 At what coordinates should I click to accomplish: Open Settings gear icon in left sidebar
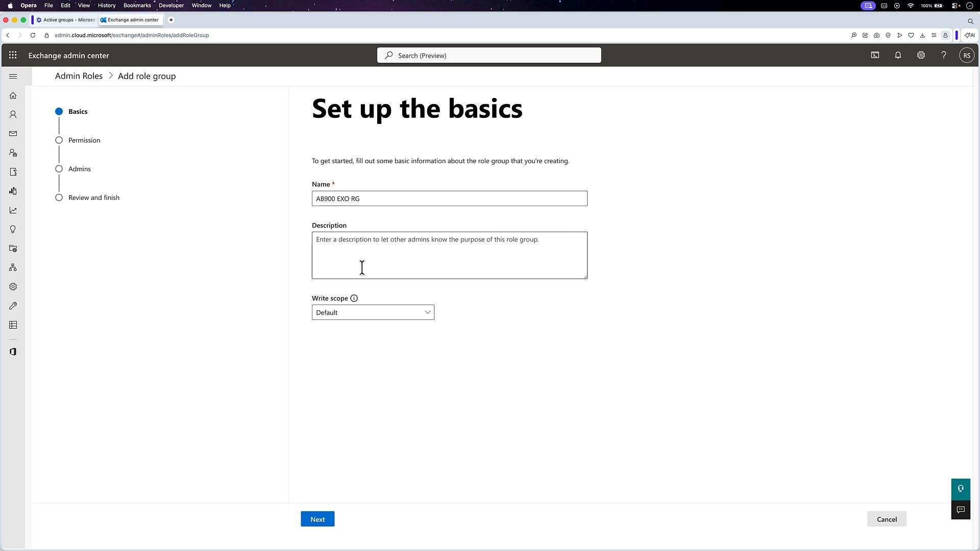click(x=13, y=287)
